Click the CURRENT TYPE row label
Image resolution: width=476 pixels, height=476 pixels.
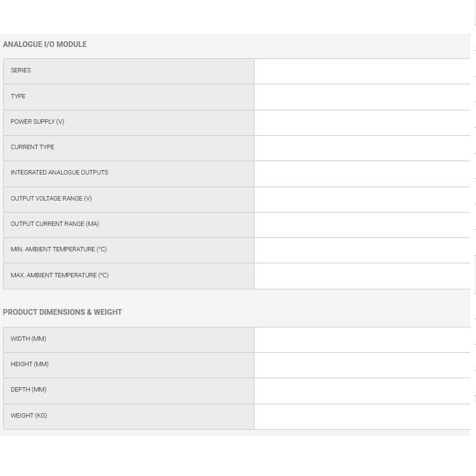click(32, 147)
